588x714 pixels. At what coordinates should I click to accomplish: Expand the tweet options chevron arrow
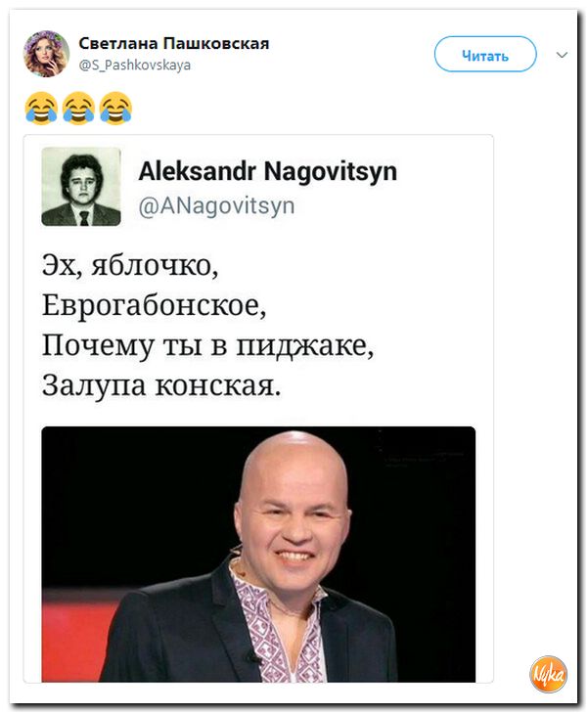562,55
